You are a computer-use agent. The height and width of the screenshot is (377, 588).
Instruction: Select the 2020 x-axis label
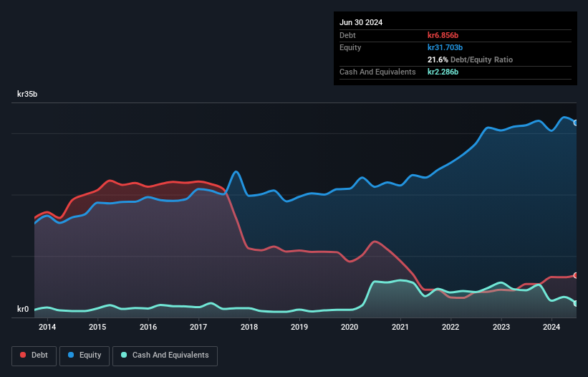pos(350,327)
